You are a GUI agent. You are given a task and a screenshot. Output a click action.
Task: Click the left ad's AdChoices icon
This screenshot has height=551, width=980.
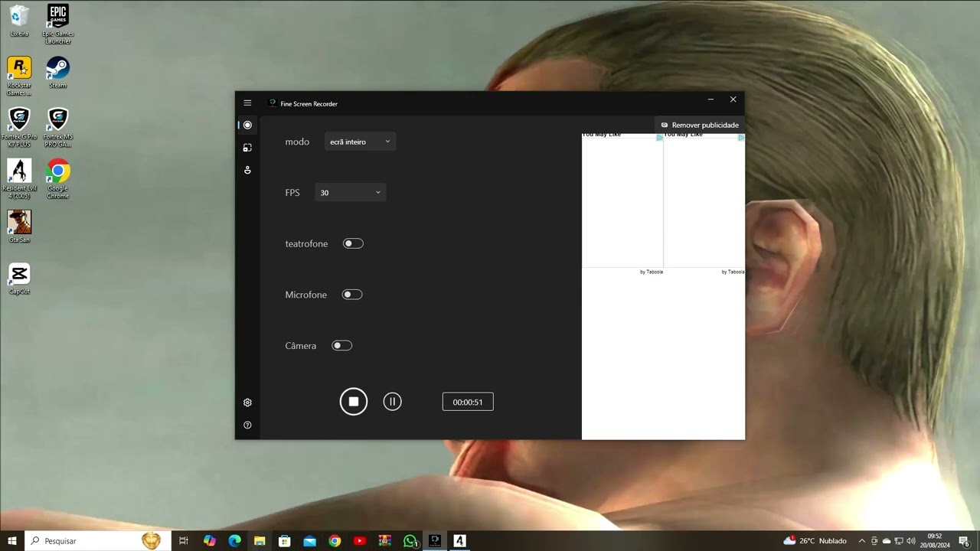660,138
